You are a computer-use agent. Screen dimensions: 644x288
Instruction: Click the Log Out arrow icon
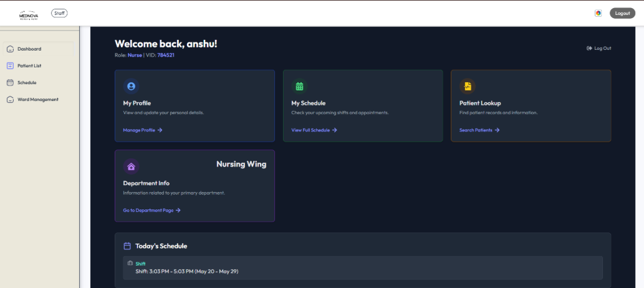tap(589, 49)
